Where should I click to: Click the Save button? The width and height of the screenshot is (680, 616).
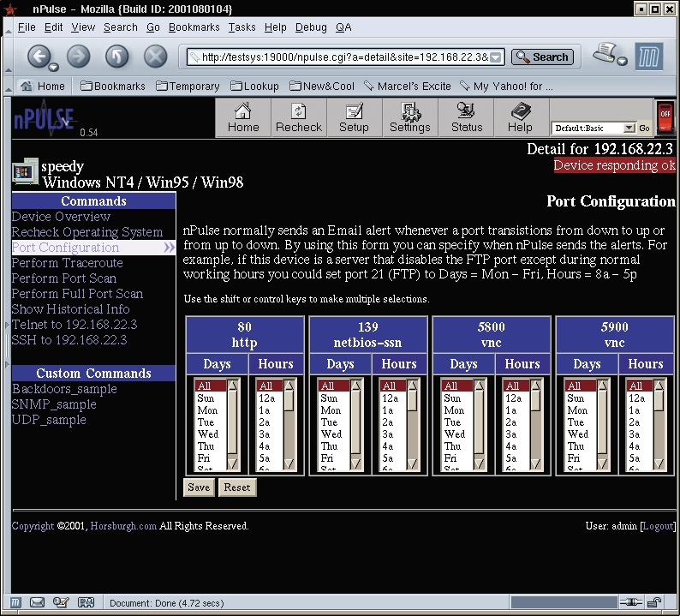(x=198, y=487)
